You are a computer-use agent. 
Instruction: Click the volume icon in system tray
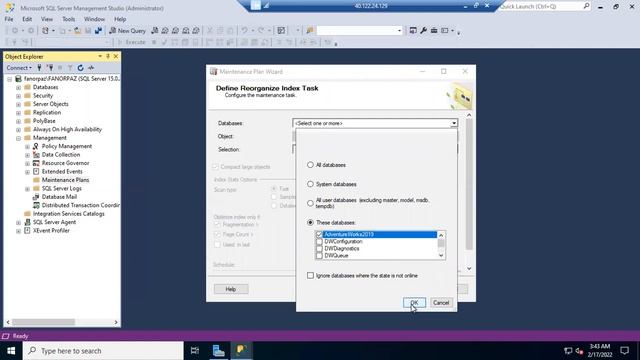click(579, 351)
